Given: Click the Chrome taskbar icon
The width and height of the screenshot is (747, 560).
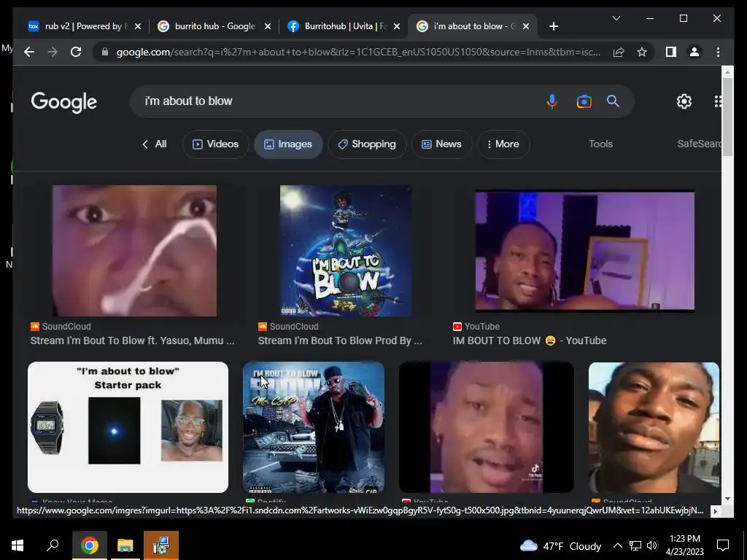Looking at the screenshot, I should click(89, 545).
